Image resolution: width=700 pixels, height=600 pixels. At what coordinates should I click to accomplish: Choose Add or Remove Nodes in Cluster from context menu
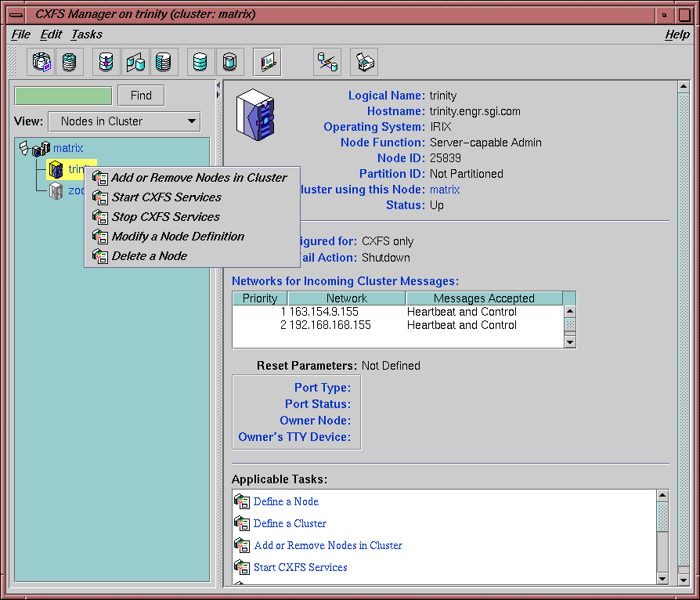tap(192, 178)
